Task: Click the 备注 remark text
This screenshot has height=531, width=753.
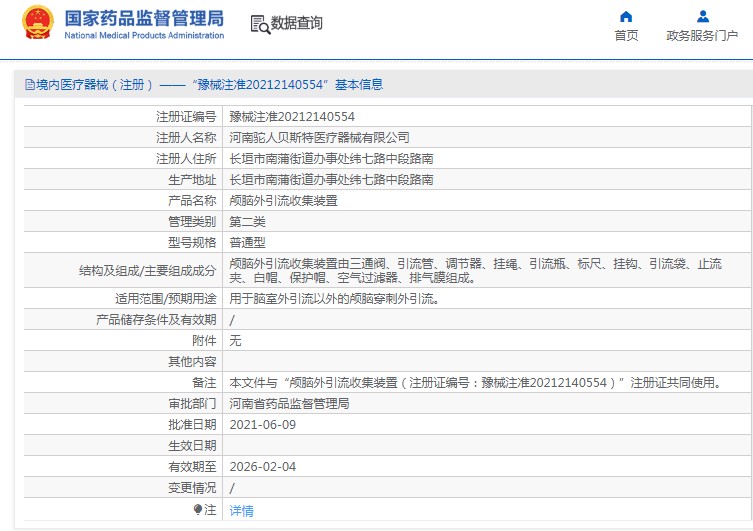Action: (x=476, y=383)
